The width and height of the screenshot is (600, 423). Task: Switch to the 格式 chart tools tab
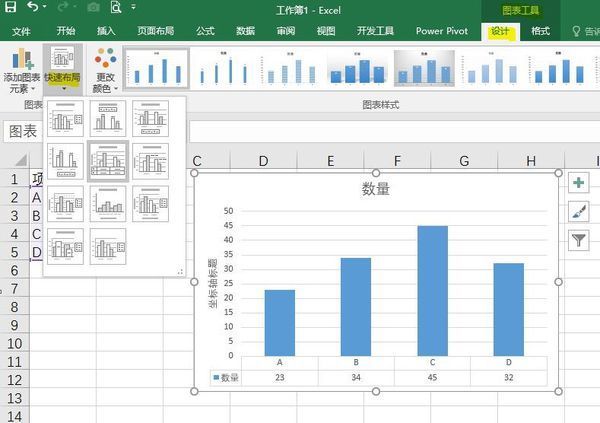point(541,31)
